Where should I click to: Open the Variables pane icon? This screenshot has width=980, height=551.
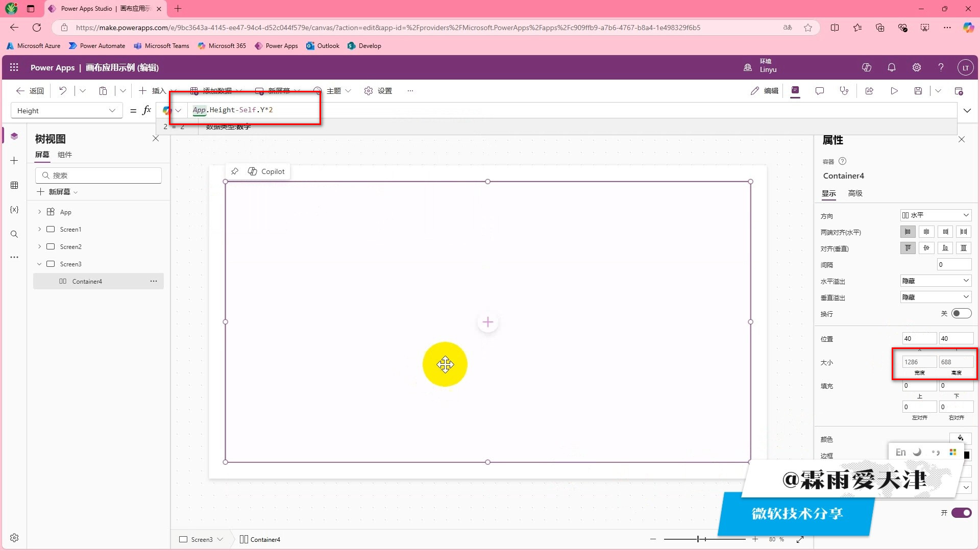(x=14, y=210)
